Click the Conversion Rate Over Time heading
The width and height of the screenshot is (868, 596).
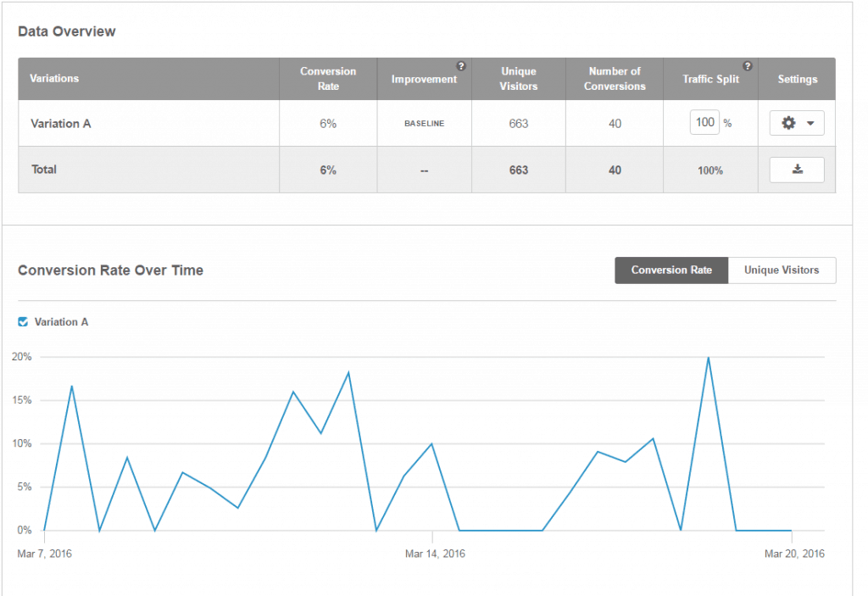coord(111,270)
